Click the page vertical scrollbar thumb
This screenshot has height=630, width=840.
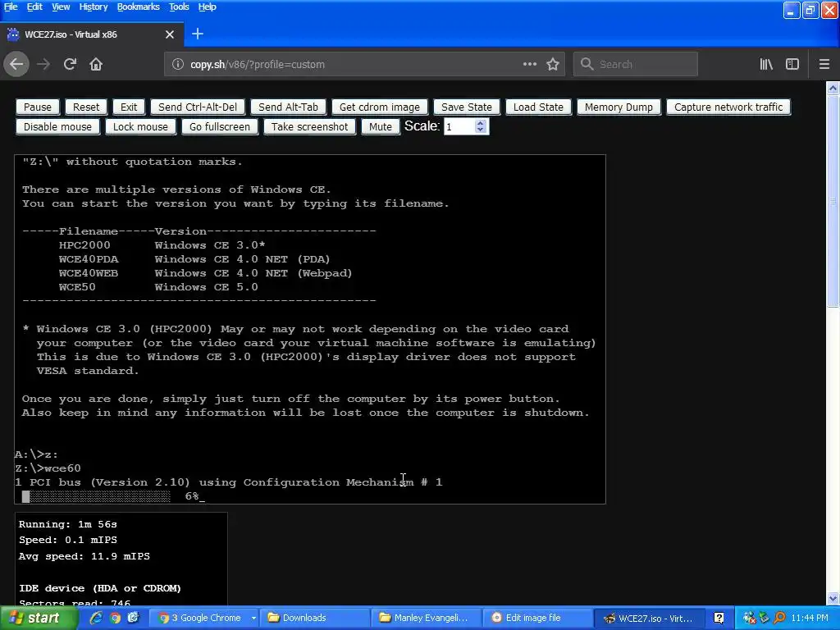point(833,202)
